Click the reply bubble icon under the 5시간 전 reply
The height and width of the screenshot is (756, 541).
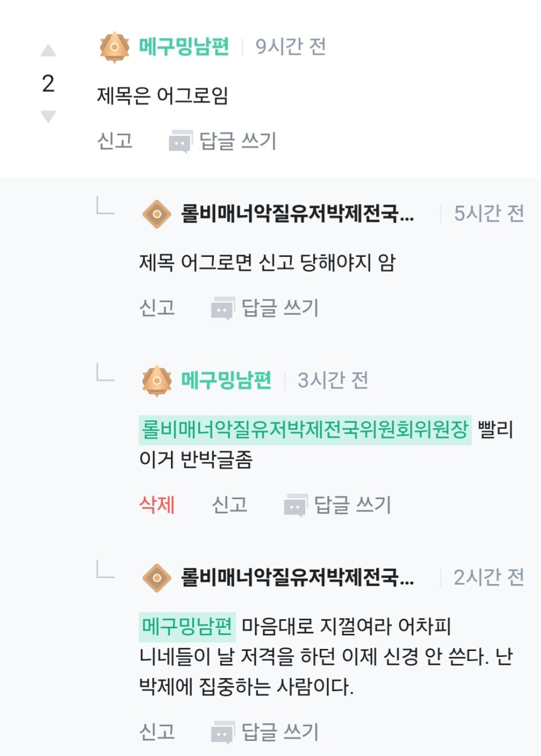[222, 309]
